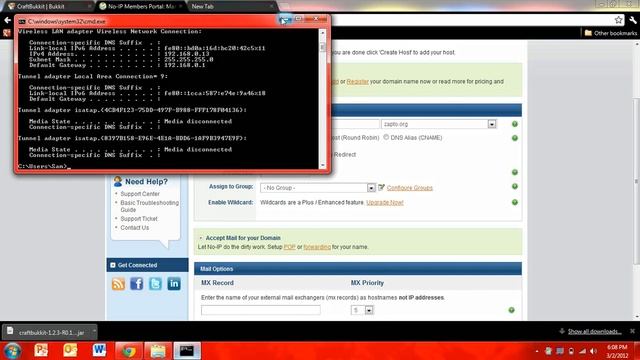This screenshot has height=360, width=640.
Task: Click the MX Record hostname input field
Action: coord(260,310)
